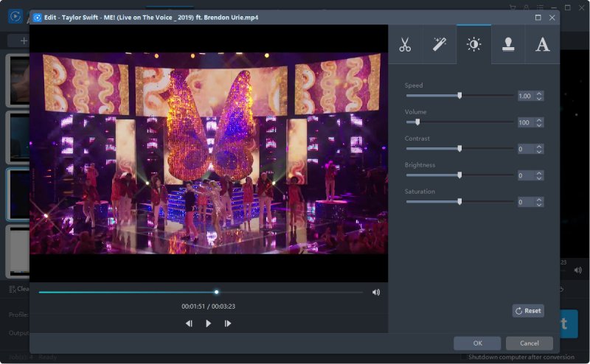Open the Trim scissors tab
Screen dimensions: 590x364
click(x=405, y=44)
